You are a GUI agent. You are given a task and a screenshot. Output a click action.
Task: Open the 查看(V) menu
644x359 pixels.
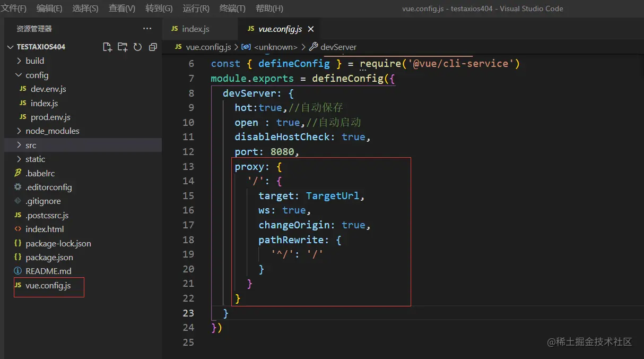point(122,8)
